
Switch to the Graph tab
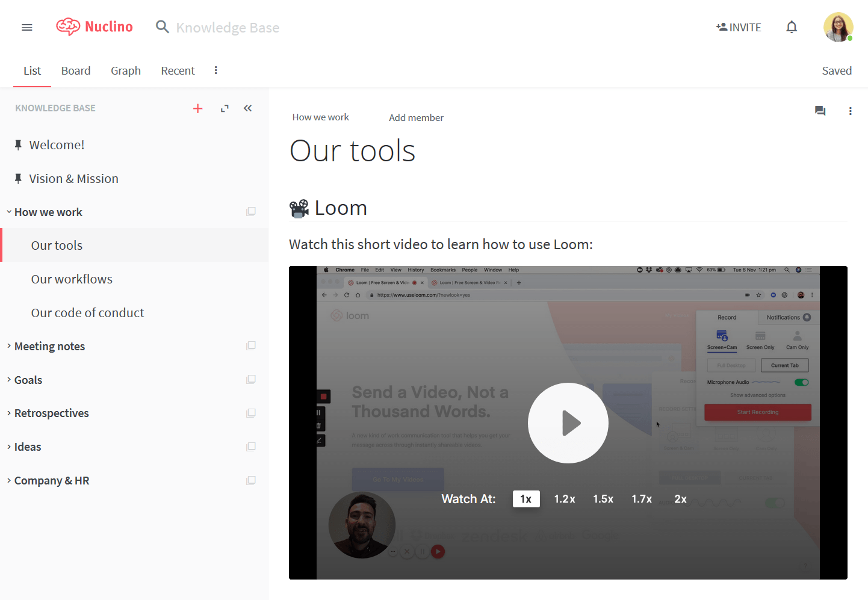[x=126, y=71]
